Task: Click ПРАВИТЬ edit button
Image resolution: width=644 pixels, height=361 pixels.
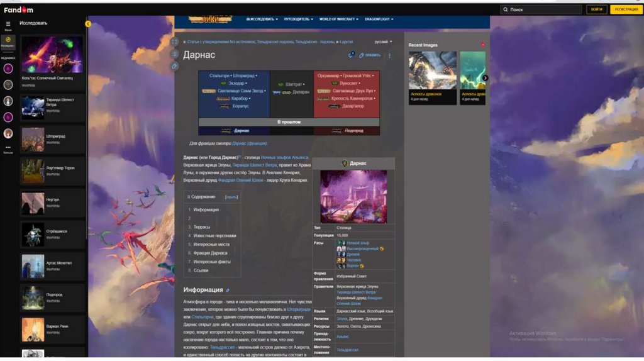Action: click(370, 55)
